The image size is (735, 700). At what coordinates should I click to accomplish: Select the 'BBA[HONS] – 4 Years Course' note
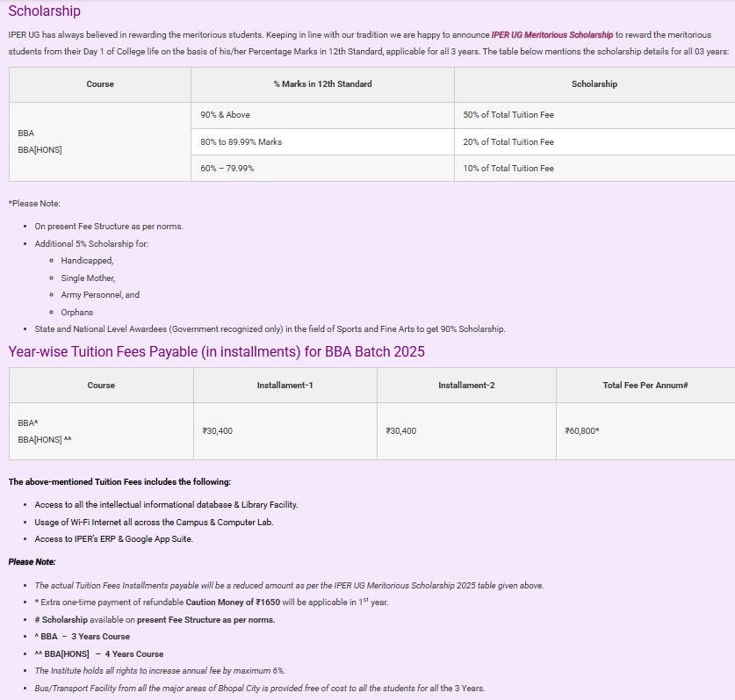[104, 653]
